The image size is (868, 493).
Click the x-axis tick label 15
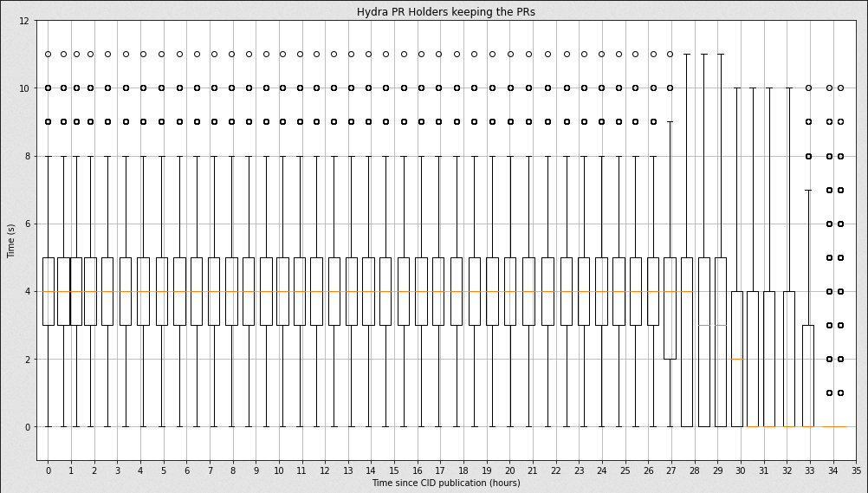pyautogui.click(x=394, y=470)
